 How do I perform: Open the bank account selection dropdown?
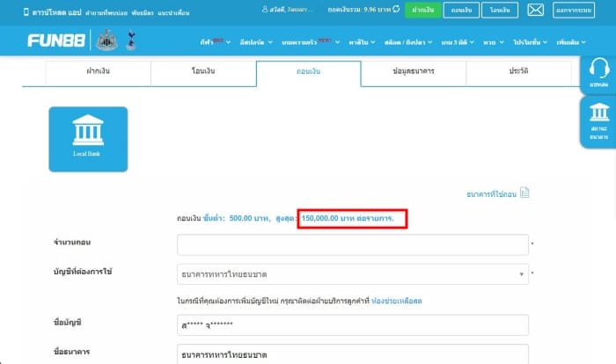coord(352,274)
